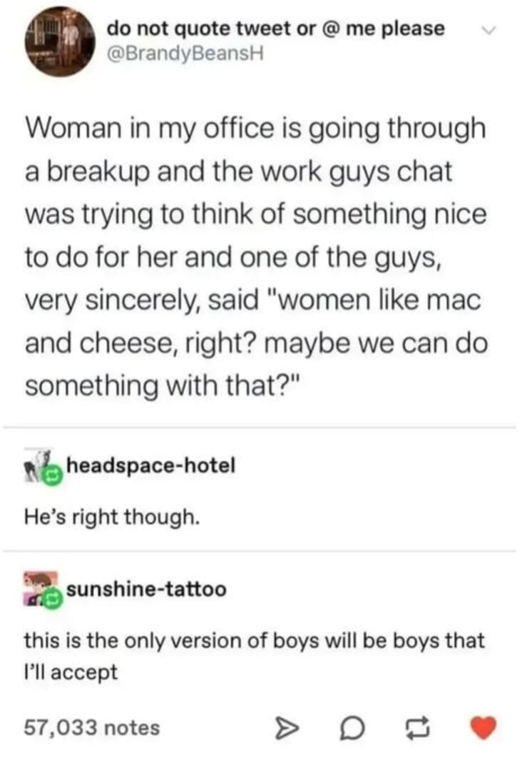Click the 'He's right though.' comment
Image resolution: width=532 pixels, height=758 pixels.
click(x=112, y=517)
